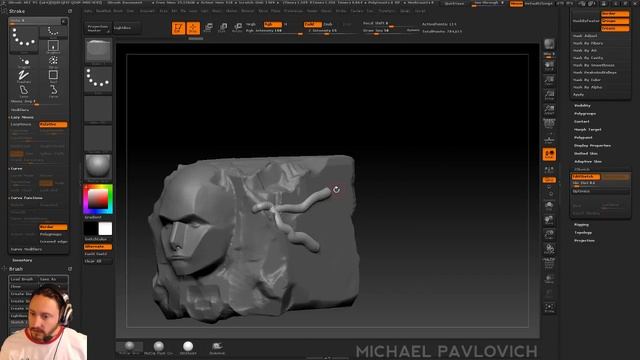Select the Rect stroke icon
Screen dimensions: 640x360
[x=53, y=76]
